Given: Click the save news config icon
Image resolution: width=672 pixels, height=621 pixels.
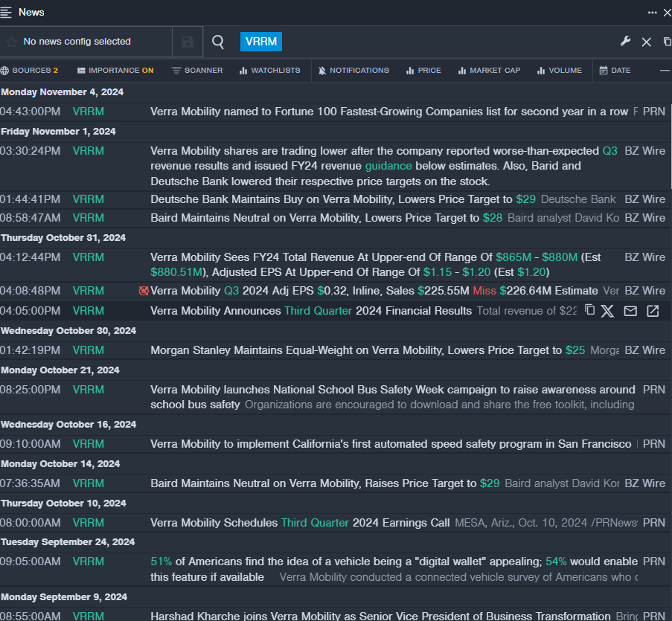Looking at the screenshot, I should coord(188,42).
